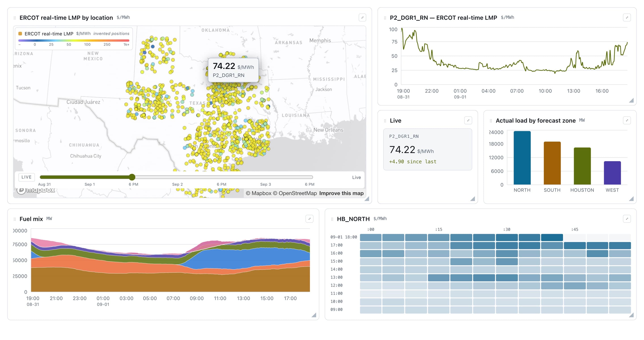The height and width of the screenshot is (340, 644).
Task: Click the Sep 2 timeline marker
Action: point(178,185)
